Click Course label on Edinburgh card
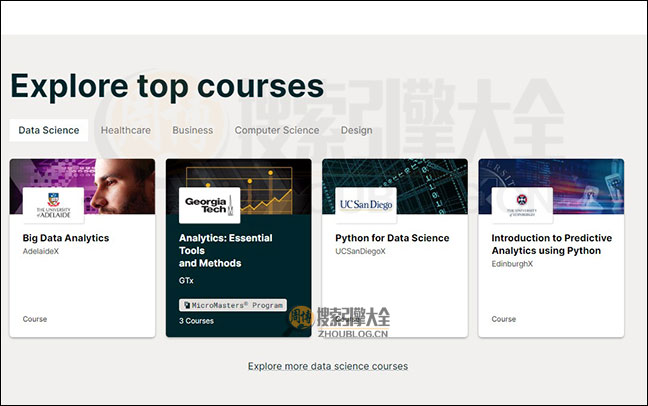Viewport: 648px width, 406px height. [503, 319]
